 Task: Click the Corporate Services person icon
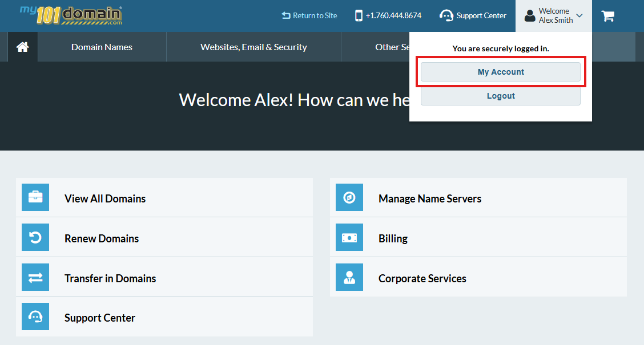click(x=349, y=278)
